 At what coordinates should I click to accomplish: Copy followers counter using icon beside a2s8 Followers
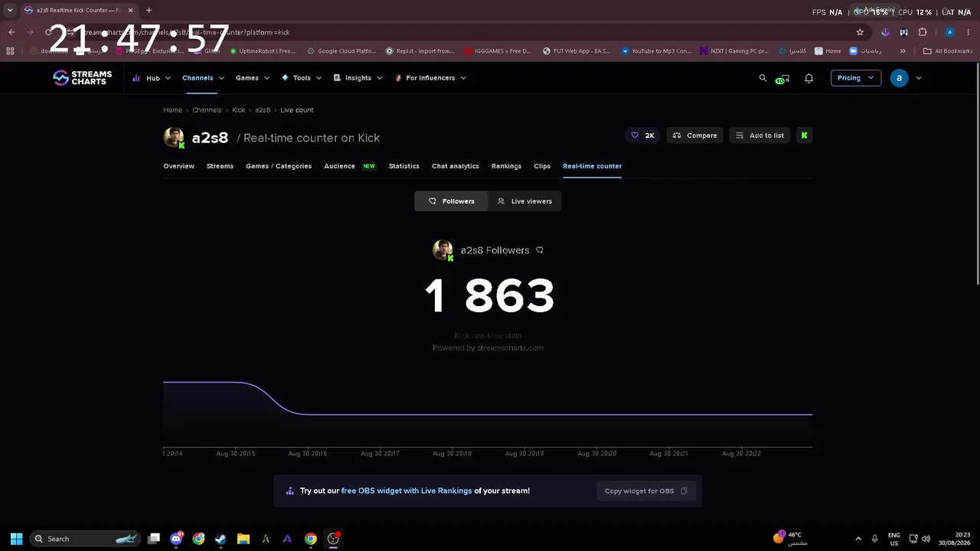[540, 250]
